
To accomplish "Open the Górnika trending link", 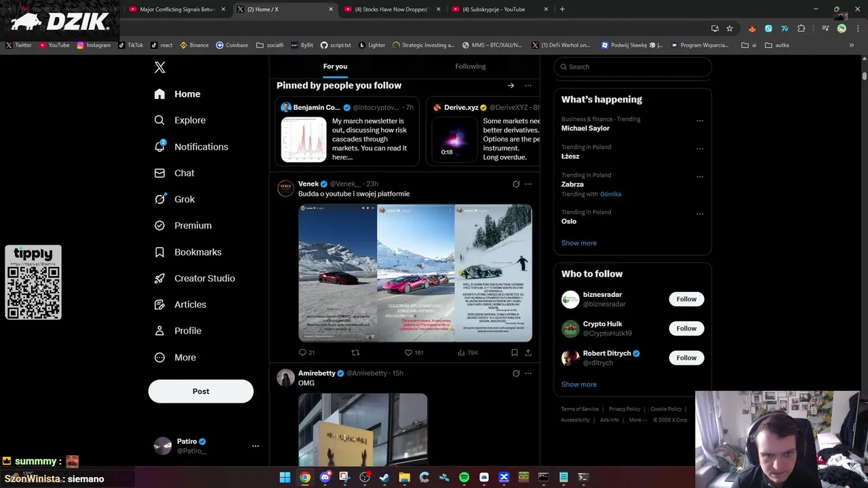I will tap(610, 194).
